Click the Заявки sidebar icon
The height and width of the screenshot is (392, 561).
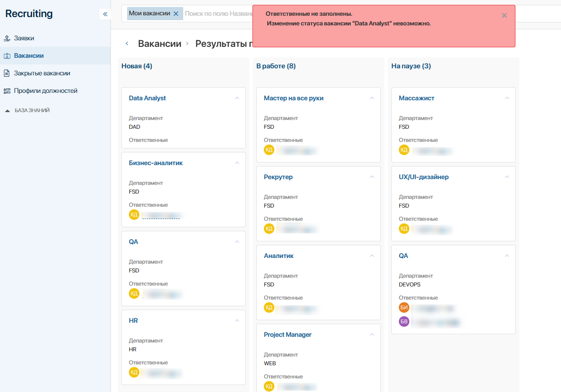coord(7,38)
